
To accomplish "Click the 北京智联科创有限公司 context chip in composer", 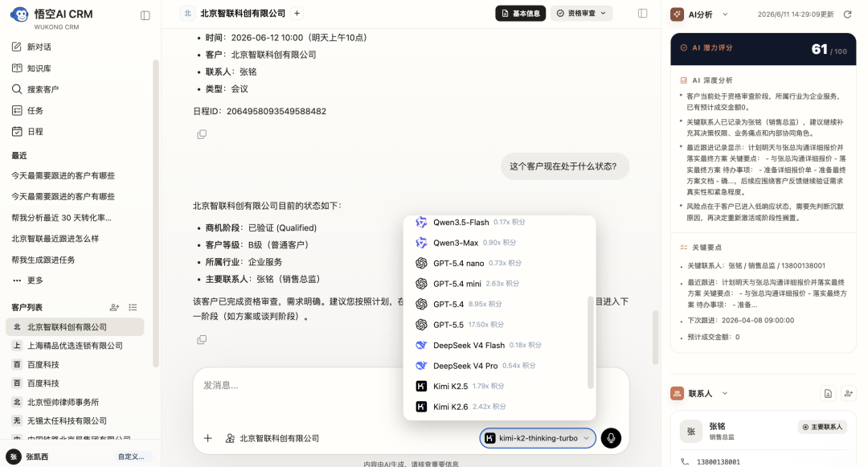I will pyautogui.click(x=272, y=438).
